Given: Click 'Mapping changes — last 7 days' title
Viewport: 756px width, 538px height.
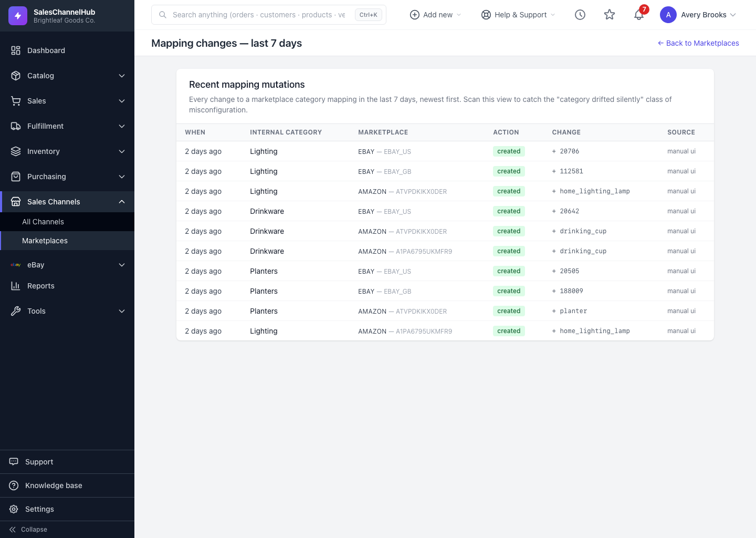Looking at the screenshot, I should pyautogui.click(x=227, y=43).
